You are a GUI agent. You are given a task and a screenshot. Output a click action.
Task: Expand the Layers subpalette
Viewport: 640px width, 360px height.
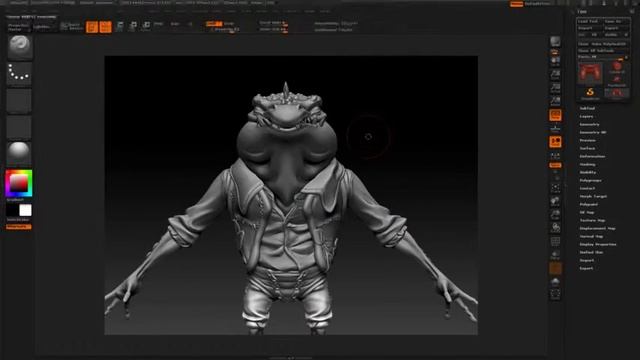coord(587,116)
